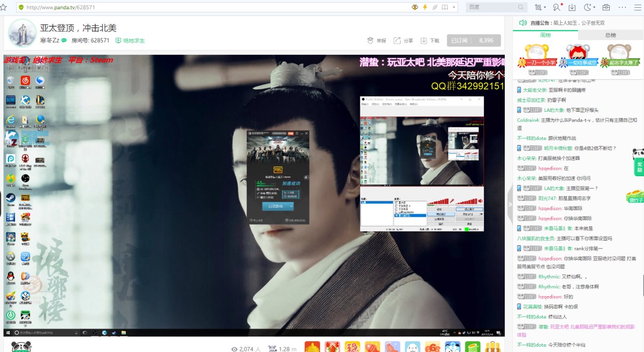Image resolution: width=644 pixels, height=352 pixels.
Task: Expand the screenshot tool dropdown arrow
Action: tap(545, 7)
